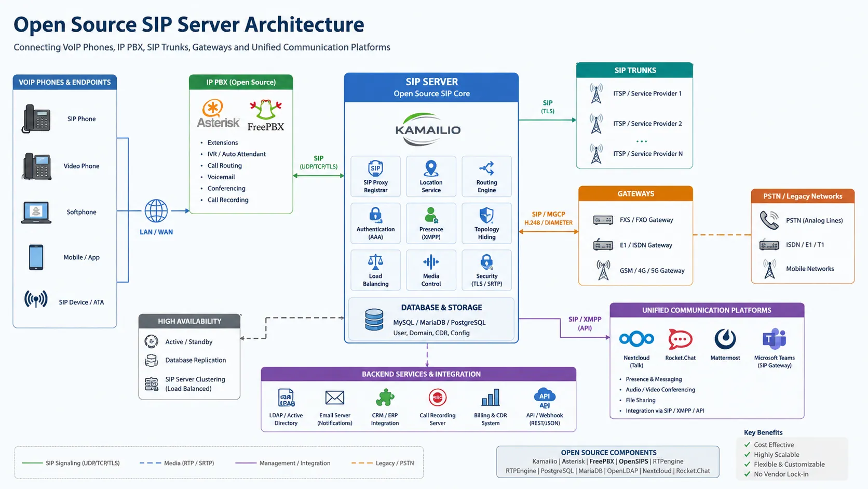Viewport: 868px width, 489px height.
Task: Select the Load Balancing scales icon
Action: [x=375, y=262]
